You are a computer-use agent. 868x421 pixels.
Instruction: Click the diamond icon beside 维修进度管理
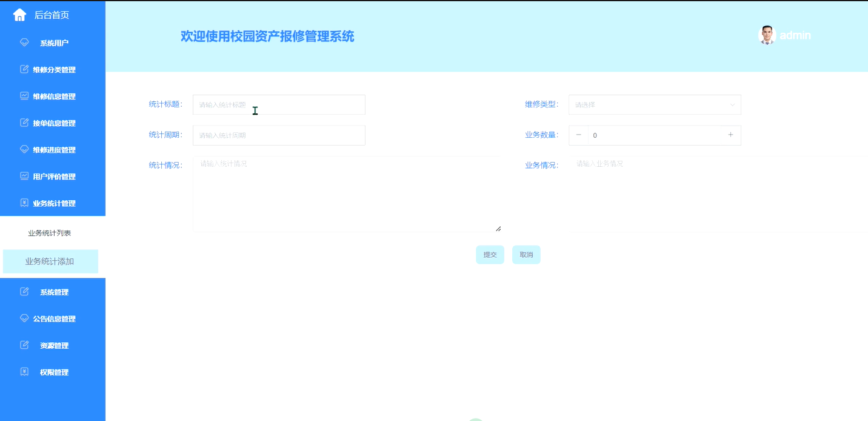tap(24, 149)
